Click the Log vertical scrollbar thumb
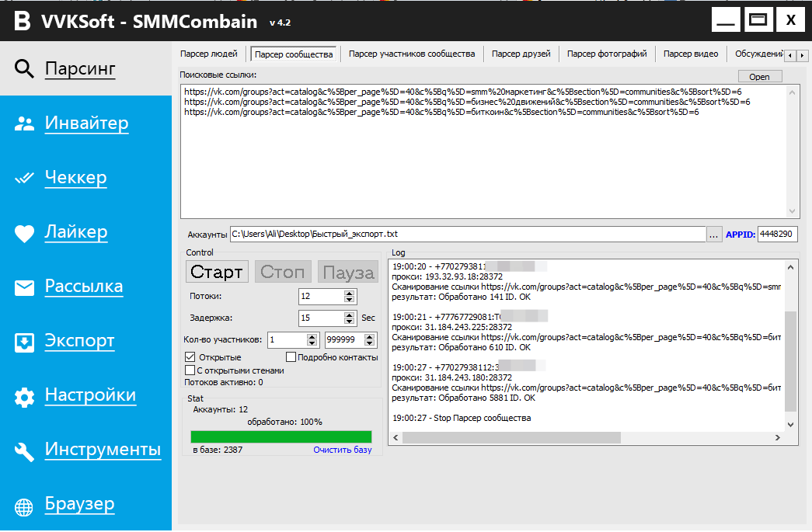 (791, 362)
